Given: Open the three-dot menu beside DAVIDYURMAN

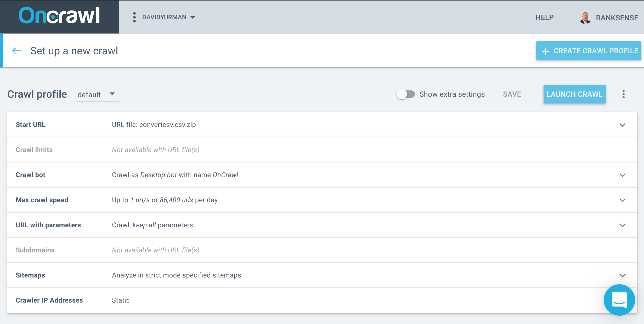Looking at the screenshot, I should point(134,17).
